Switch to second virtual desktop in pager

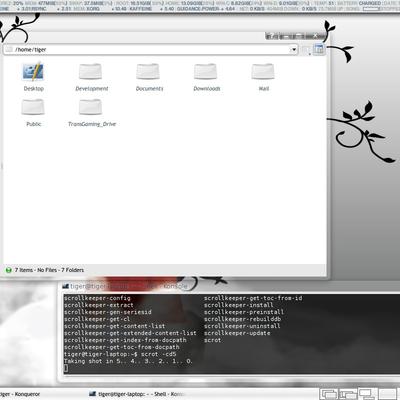pyautogui.click(x=348, y=394)
